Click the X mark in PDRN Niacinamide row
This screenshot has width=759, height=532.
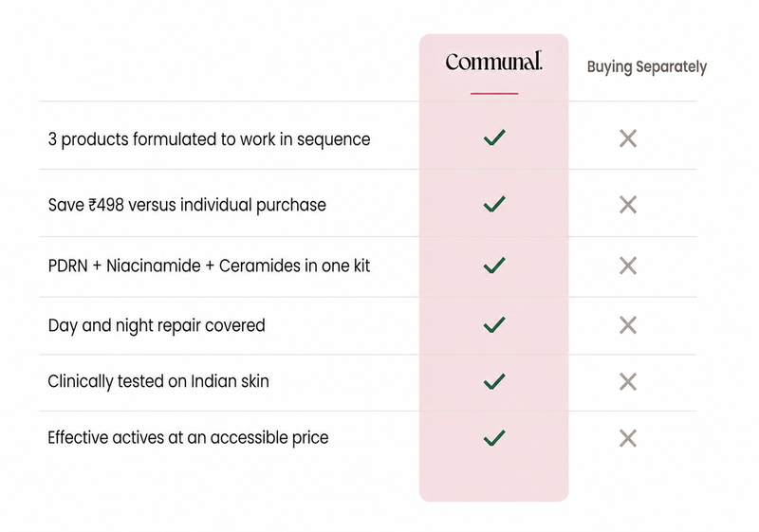point(628,266)
